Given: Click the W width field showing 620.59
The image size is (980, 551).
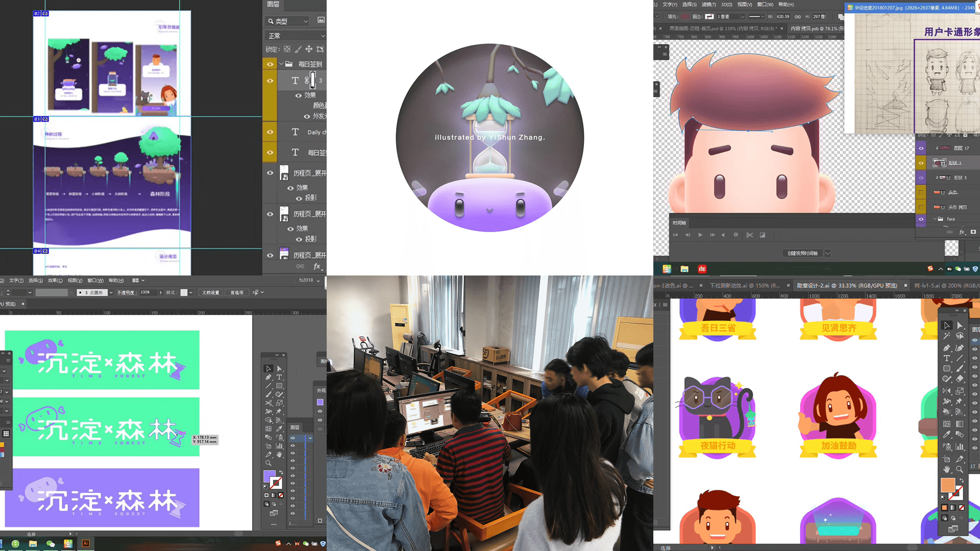Looking at the screenshot, I should tap(783, 16).
